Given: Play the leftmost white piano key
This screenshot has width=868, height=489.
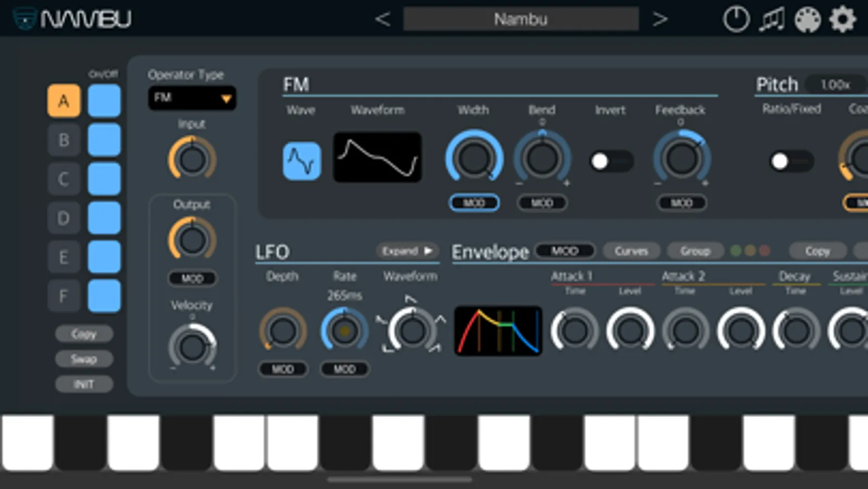Looking at the screenshot, I should (x=27, y=443).
